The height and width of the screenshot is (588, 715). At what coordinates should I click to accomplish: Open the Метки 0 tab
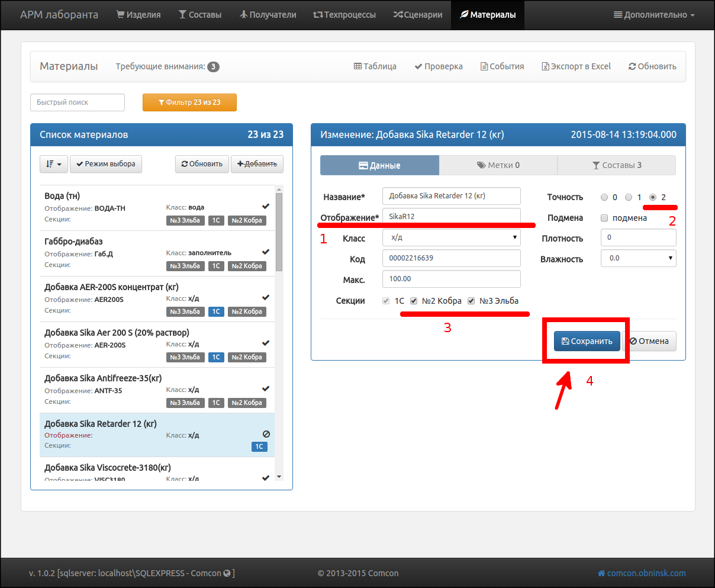498,165
